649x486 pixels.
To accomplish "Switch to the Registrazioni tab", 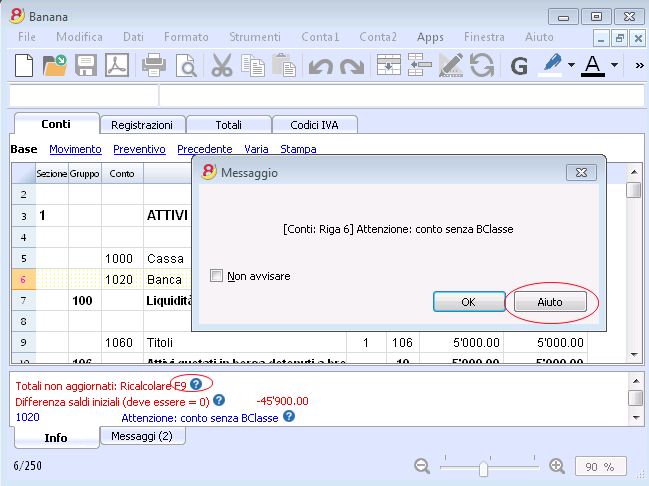I will 142,125.
